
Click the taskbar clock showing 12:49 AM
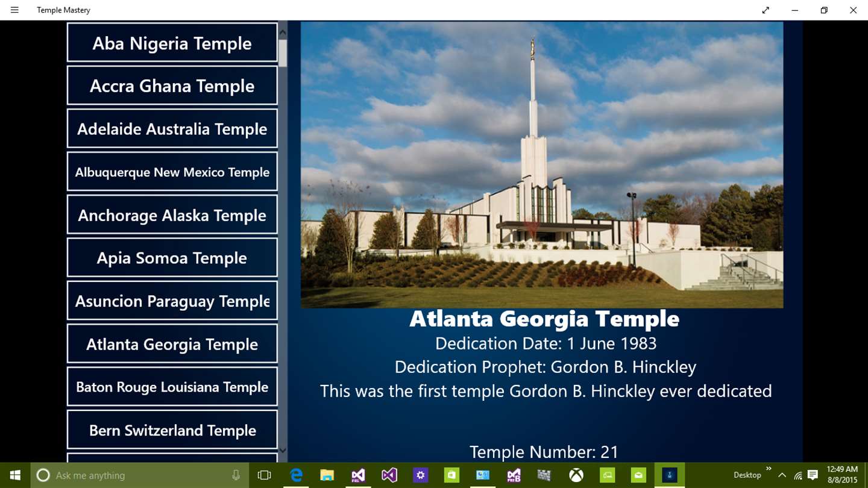[x=842, y=475]
